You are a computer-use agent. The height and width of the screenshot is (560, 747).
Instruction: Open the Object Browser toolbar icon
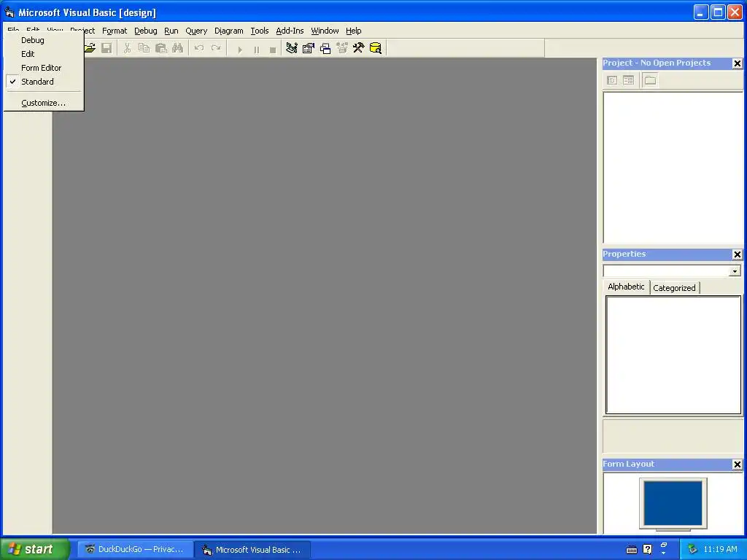point(342,48)
